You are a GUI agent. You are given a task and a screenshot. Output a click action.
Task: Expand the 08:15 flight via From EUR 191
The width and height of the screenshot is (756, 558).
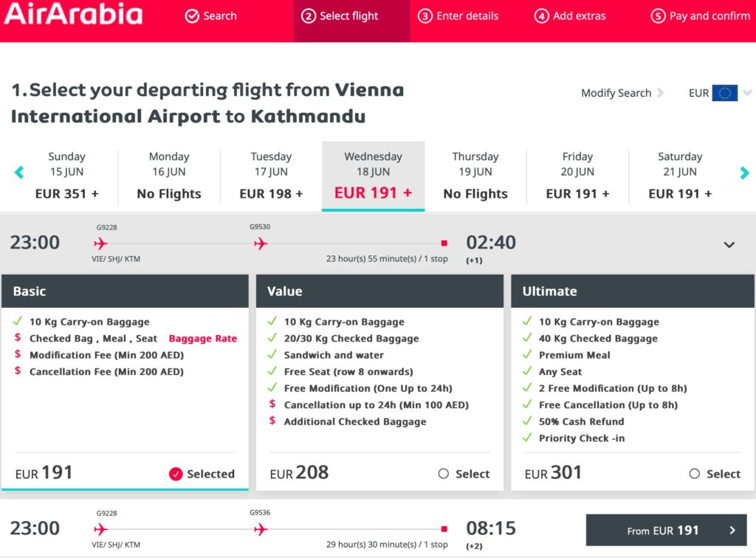point(666,530)
